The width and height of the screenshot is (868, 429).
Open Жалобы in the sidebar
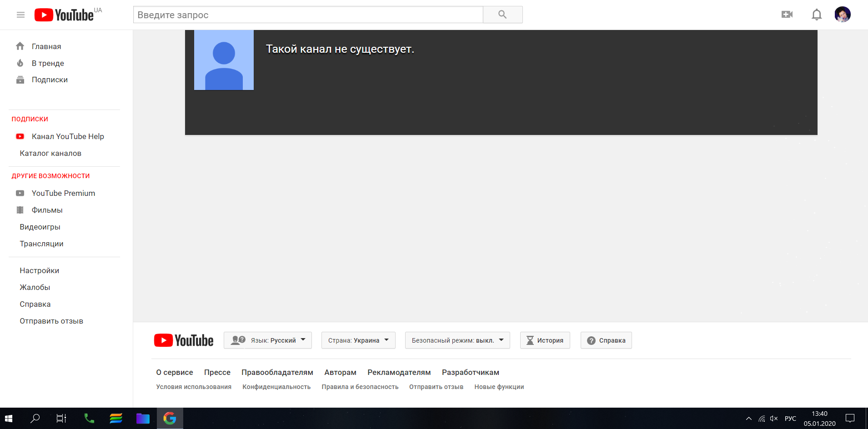click(35, 287)
